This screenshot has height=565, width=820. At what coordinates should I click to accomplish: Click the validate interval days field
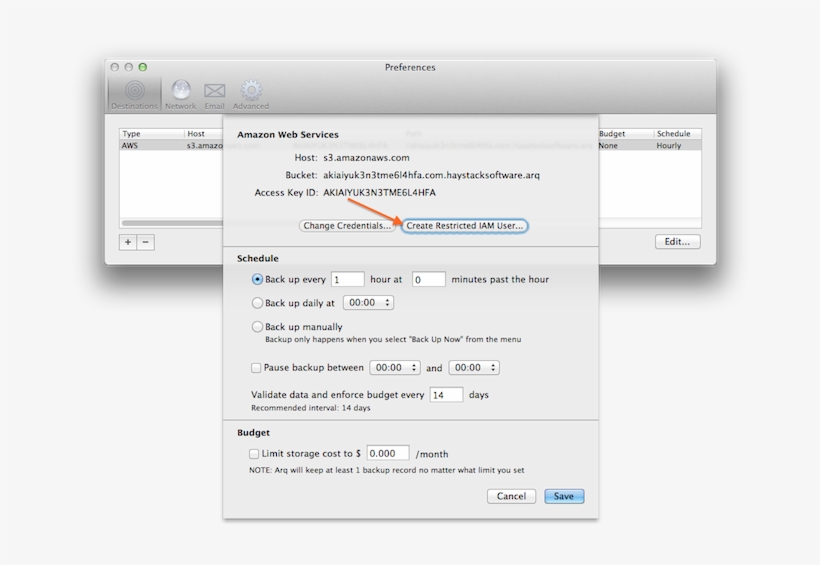[x=446, y=395]
